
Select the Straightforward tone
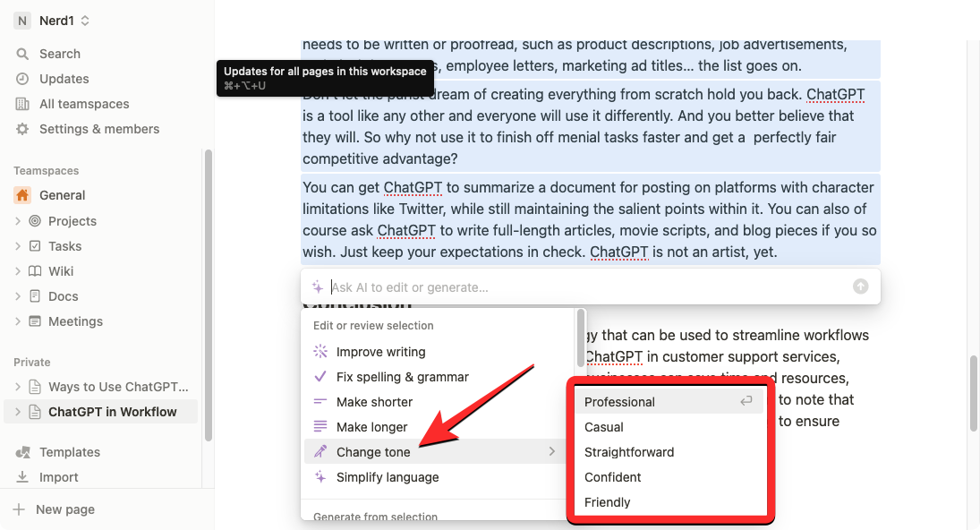(669, 452)
